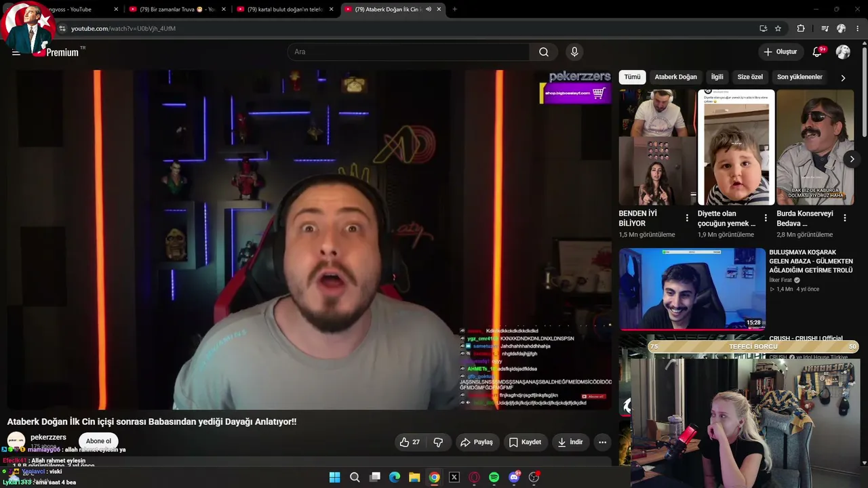This screenshot has height=488, width=868.
Task: Mute the Ataberk Doğan tab via speaker icon
Action: point(428,9)
